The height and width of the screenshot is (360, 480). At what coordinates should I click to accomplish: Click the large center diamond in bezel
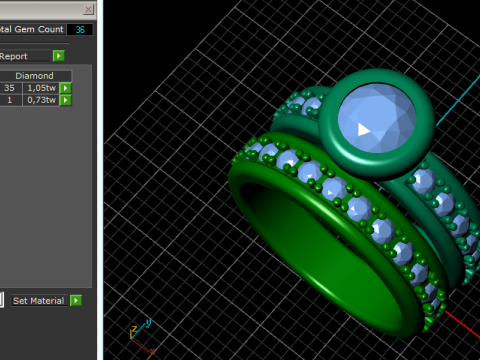coord(377,118)
